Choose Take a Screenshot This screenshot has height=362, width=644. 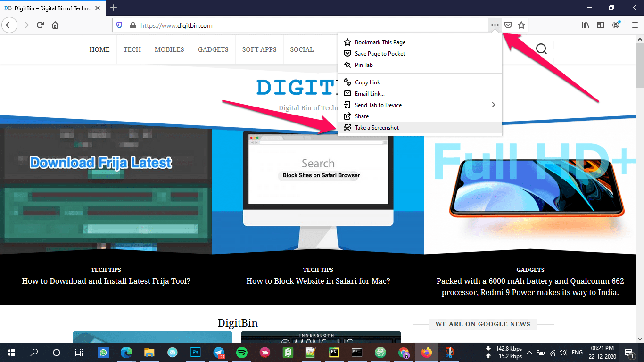click(x=420, y=127)
